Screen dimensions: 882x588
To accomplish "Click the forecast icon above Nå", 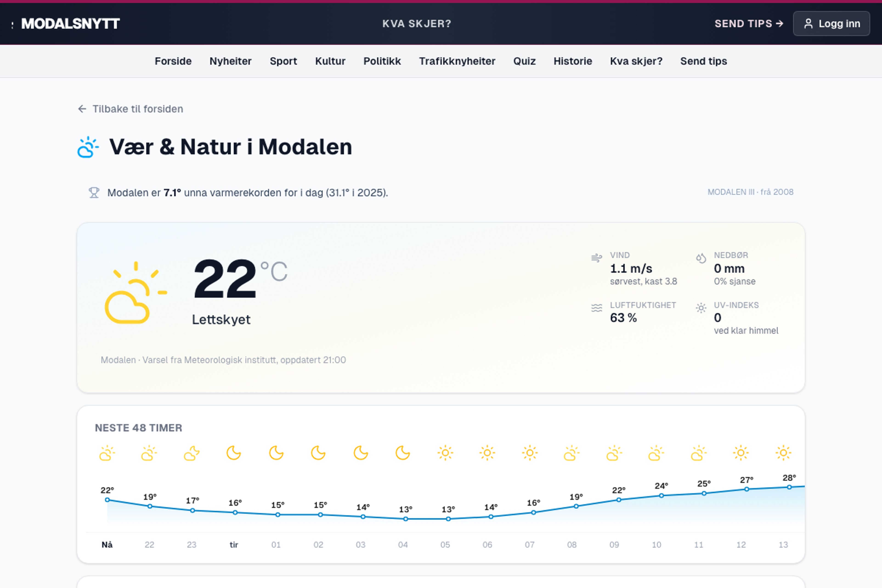I will 107,453.
